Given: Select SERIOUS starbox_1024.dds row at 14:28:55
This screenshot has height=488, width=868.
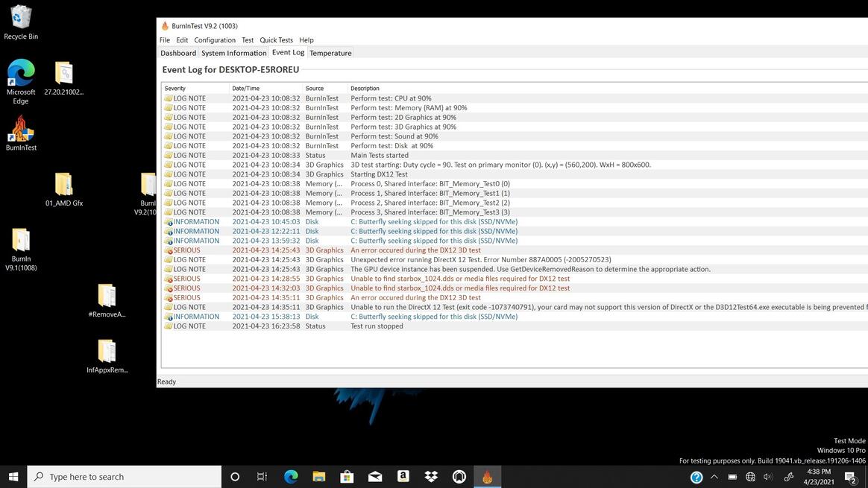Looking at the screenshot, I should click(515, 279).
